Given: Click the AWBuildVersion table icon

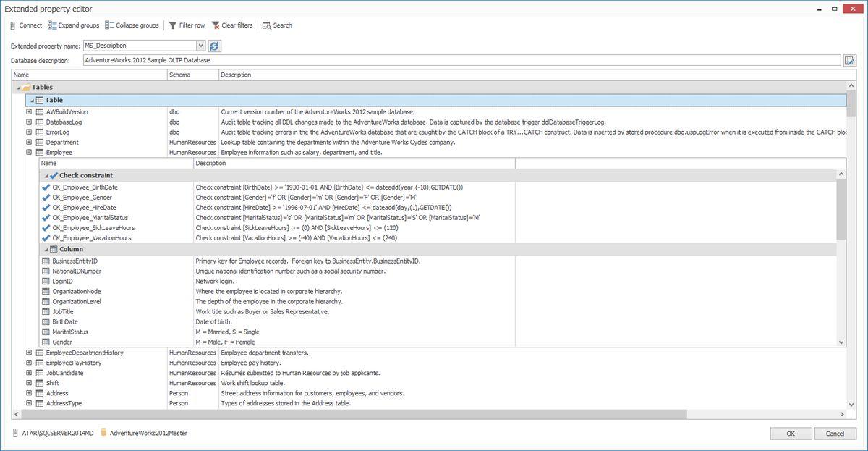Looking at the screenshot, I should coord(41,112).
